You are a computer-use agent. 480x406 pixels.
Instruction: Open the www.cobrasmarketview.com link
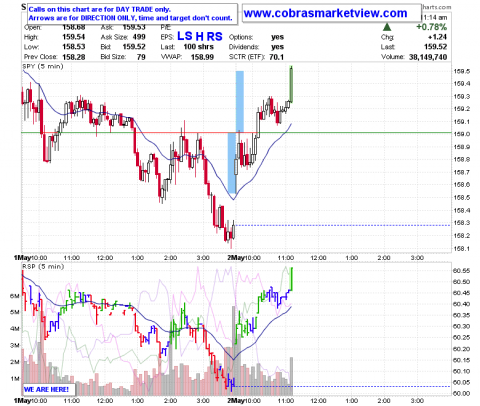pos(325,13)
